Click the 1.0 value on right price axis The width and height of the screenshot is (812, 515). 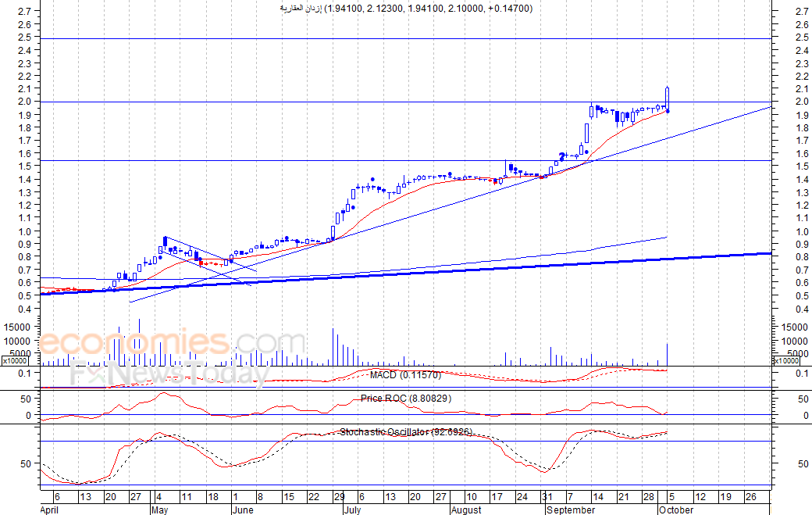(x=803, y=231)
